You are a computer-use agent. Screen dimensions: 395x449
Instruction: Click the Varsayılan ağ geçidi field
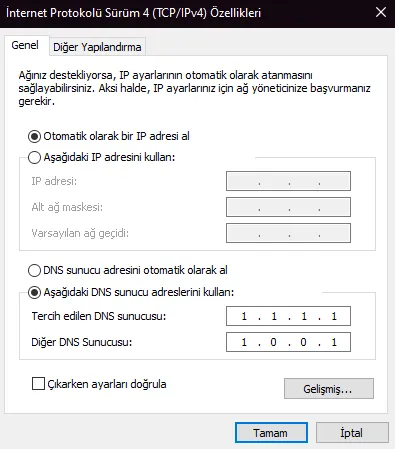tap(288, 233)
